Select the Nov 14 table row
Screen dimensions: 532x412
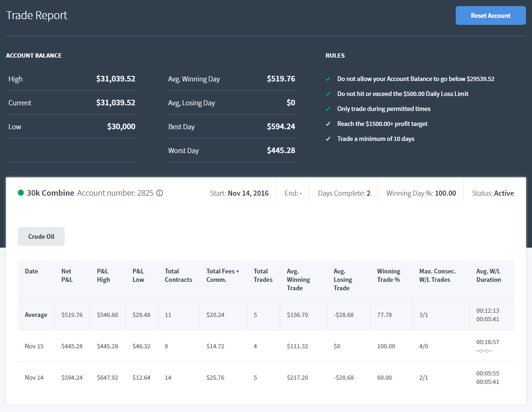coord(266,377)
